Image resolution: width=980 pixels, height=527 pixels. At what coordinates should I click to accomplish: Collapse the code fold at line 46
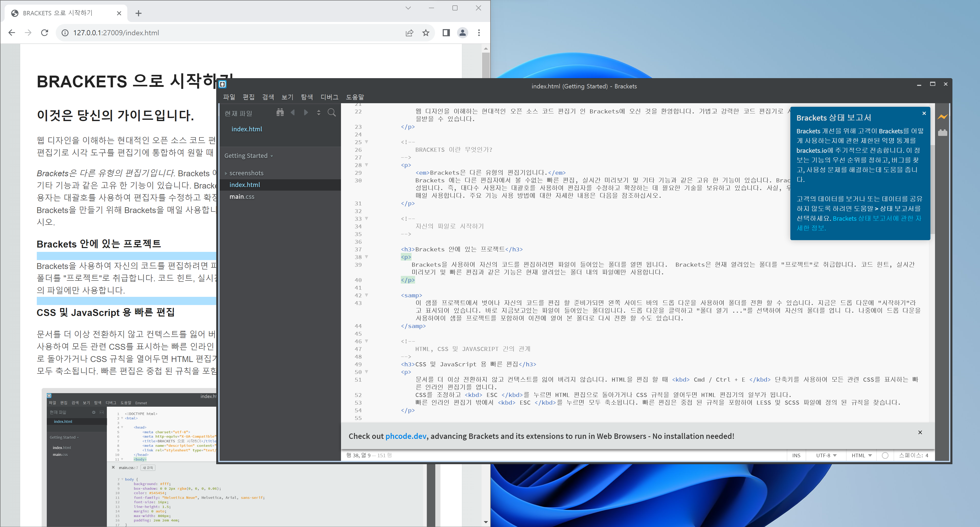[x=367, y=341]
